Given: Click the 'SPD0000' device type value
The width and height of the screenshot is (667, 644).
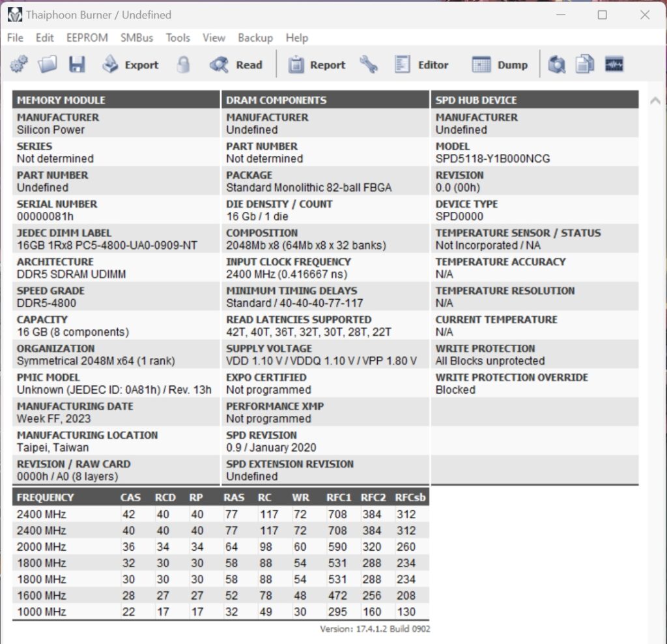Looking at the screenshot, I should tap(459, 216).
